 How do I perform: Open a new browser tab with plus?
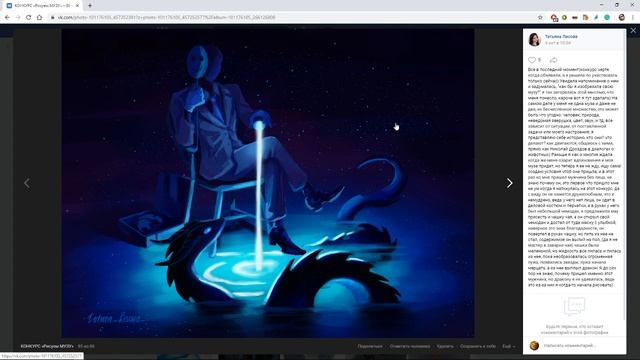89,6
